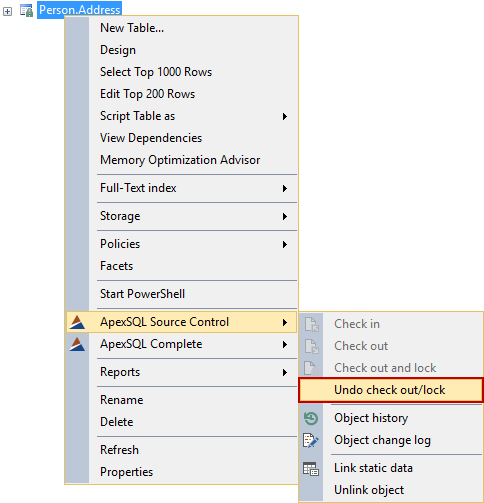Choose Refresh in context menu
The height and width of the screenshot is (503, 484).
[119, 450]
